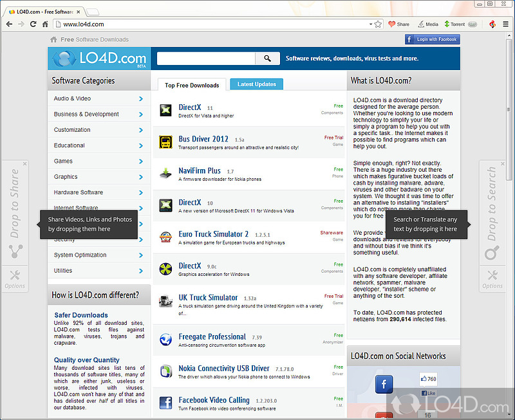Click the browser home icon
Image resolution: width=515 pixels, height=420 pixels.
pyautogui.click(x=44, y=24)
